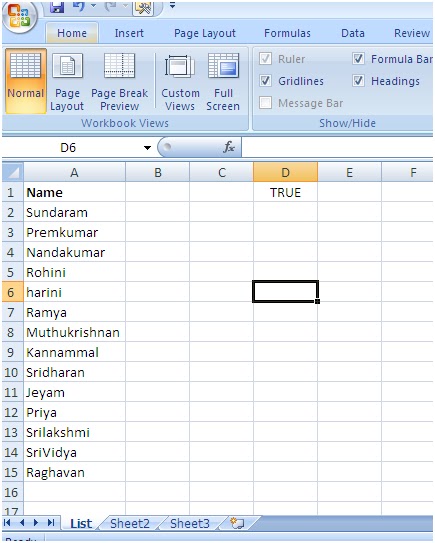Image resolution: width=435 pixels, height=543 pixels.
Task: Select the cell with Raghavan
Action: [74, 472]
